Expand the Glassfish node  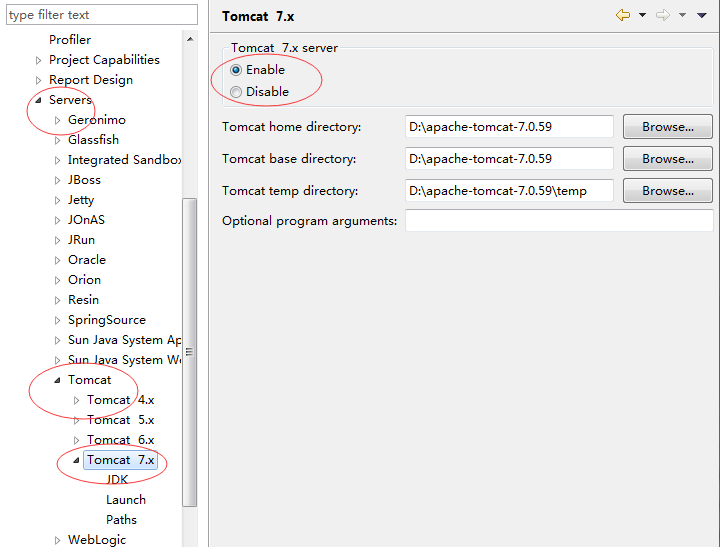[57, 140]
